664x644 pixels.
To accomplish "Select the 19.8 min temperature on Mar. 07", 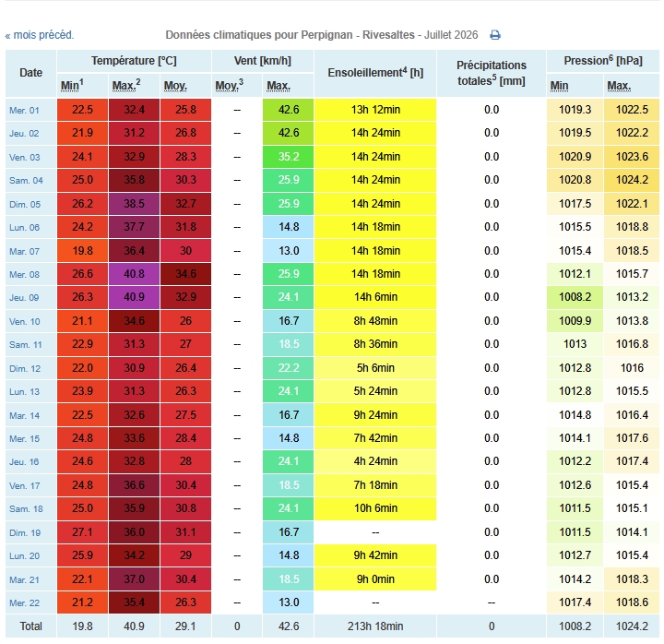I will pos(82,251).
